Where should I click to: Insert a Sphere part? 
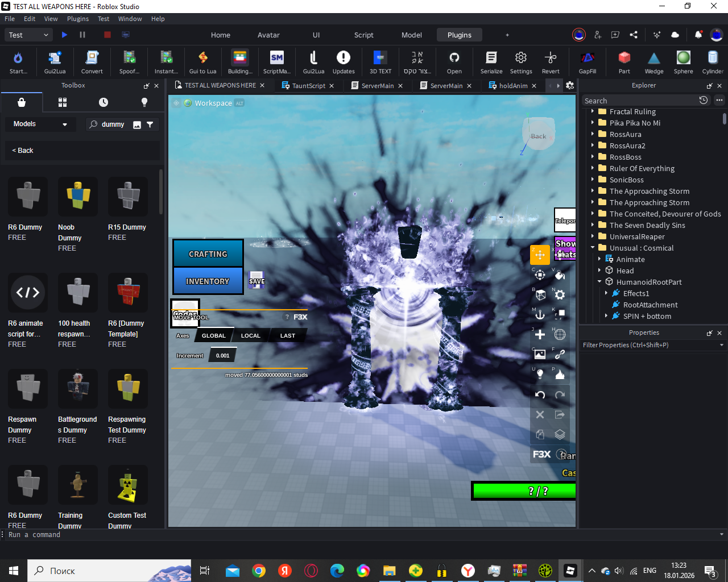click(x=684, y=62)
